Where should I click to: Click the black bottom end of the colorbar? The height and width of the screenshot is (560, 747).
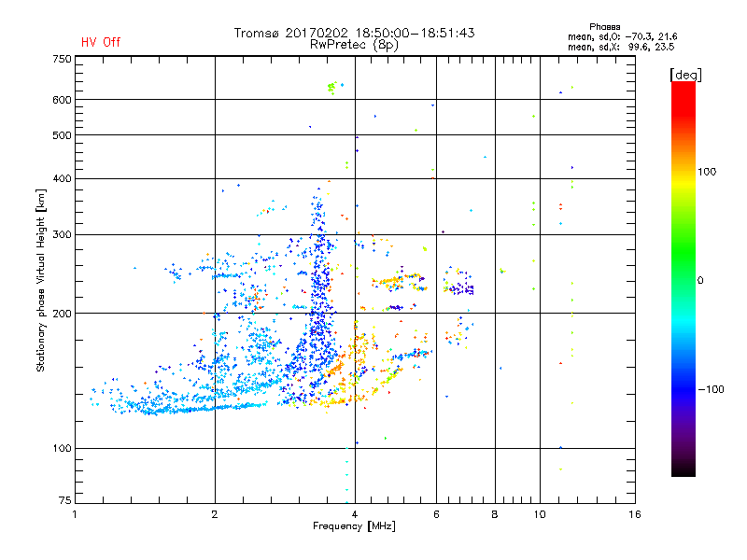pos(684,469)
